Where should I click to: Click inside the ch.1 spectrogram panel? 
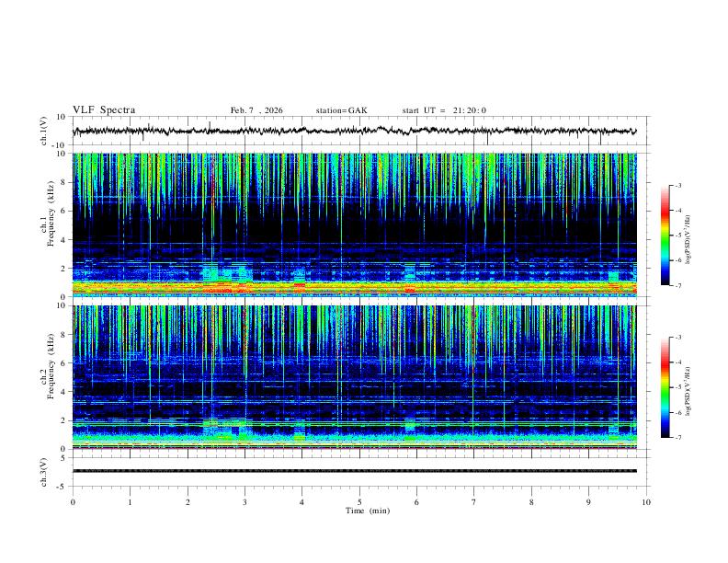(x=354, y=224)
